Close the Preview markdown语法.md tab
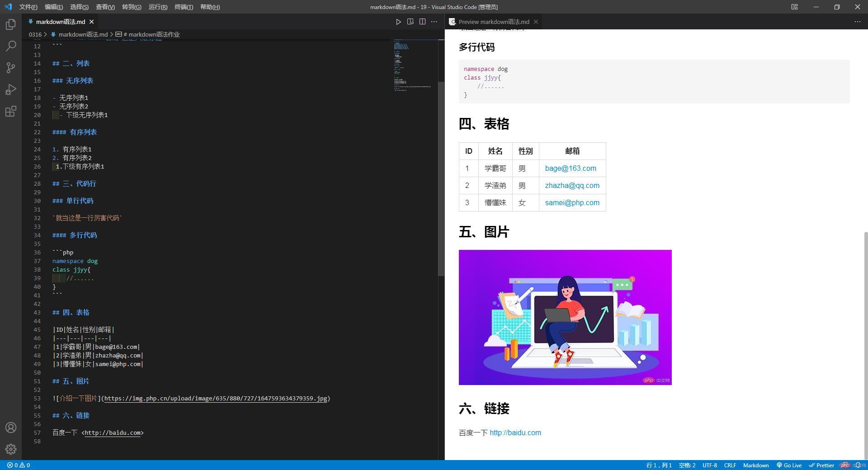The width and height of the screenshot is (868, 470). coord(536,22)
